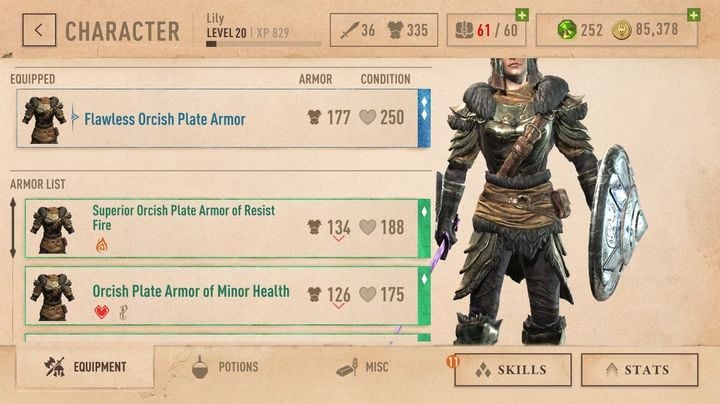
Task: Expand Superior Orcish Plate Armor green side handle
Action: pyautogui.click(x=424, y=229)
